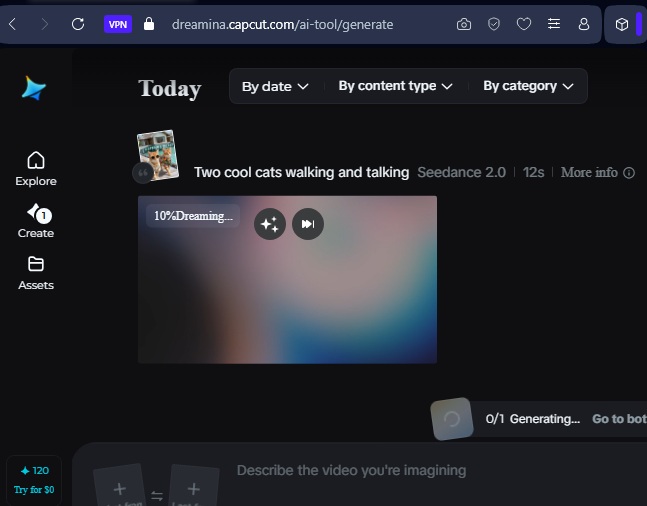Open the Explore page
This screenshot has width=647, height=506.
coord(36,168)
